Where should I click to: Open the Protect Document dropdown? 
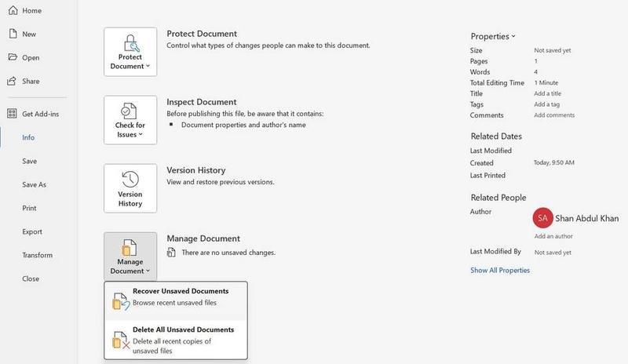click(130, 53)
